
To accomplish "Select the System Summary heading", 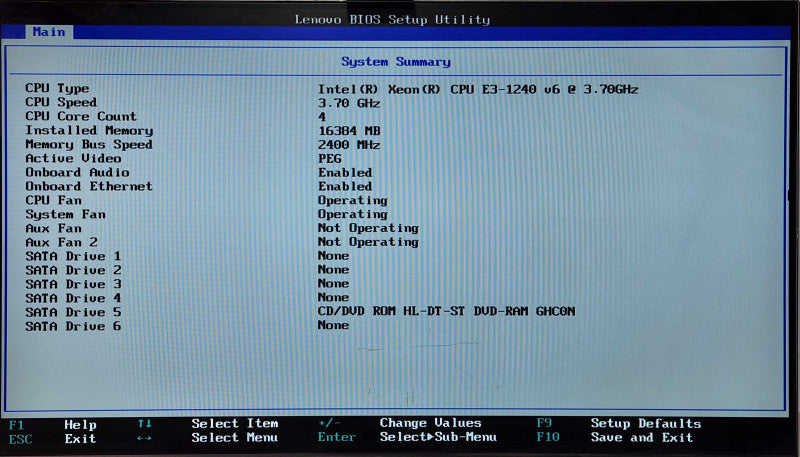I will 396,62.
